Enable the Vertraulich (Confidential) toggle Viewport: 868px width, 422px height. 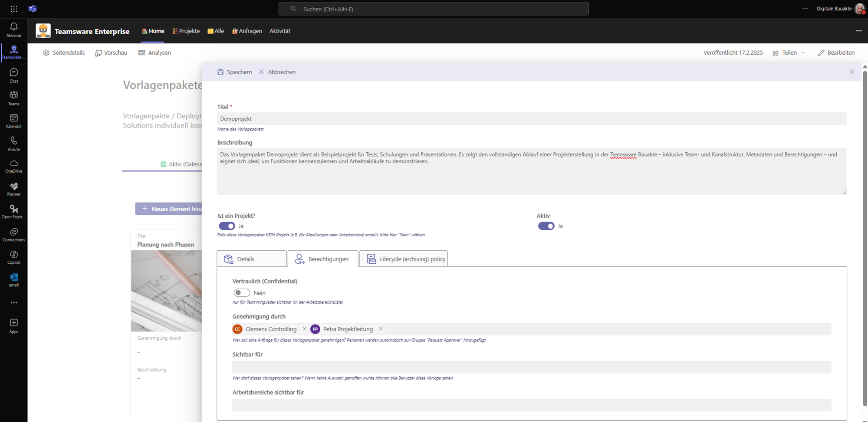point(242,293)
